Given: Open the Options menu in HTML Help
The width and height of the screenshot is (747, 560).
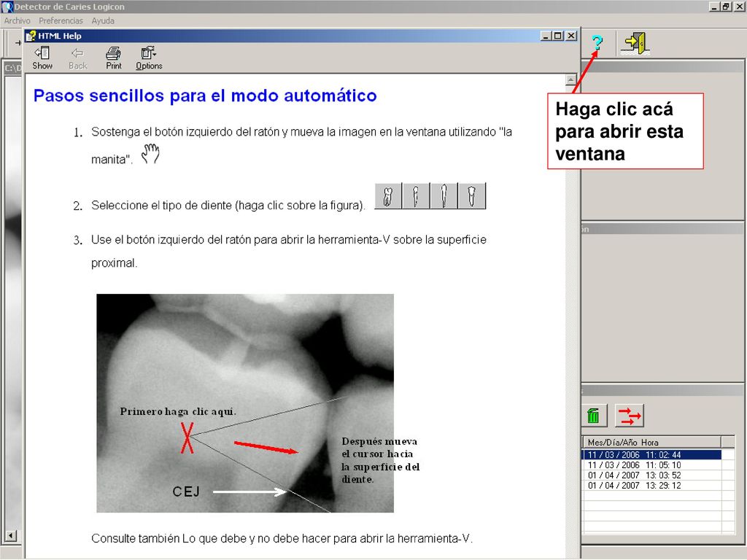Looking at the screenshot, I should (x=149, y=58).
